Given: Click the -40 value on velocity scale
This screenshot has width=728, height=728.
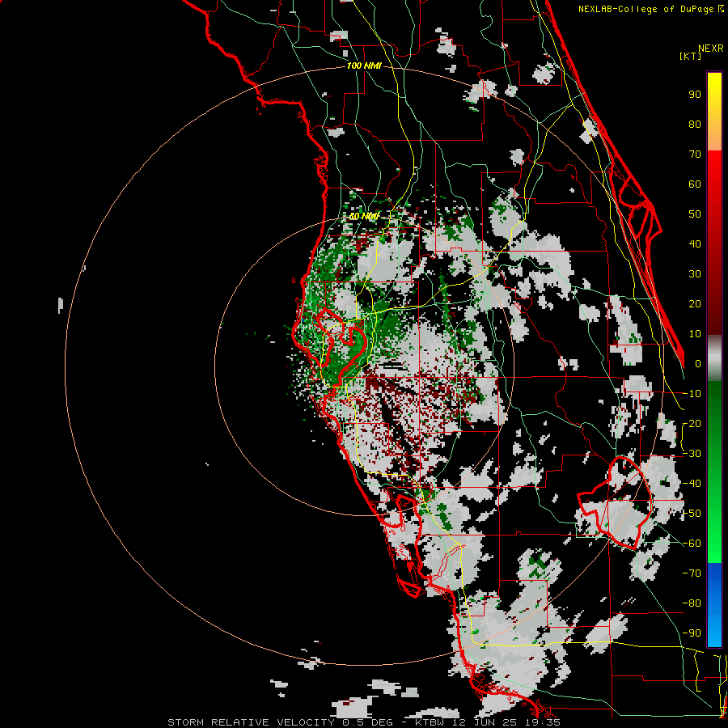Looking at the screenshot, I should click(x=692, y=484).
